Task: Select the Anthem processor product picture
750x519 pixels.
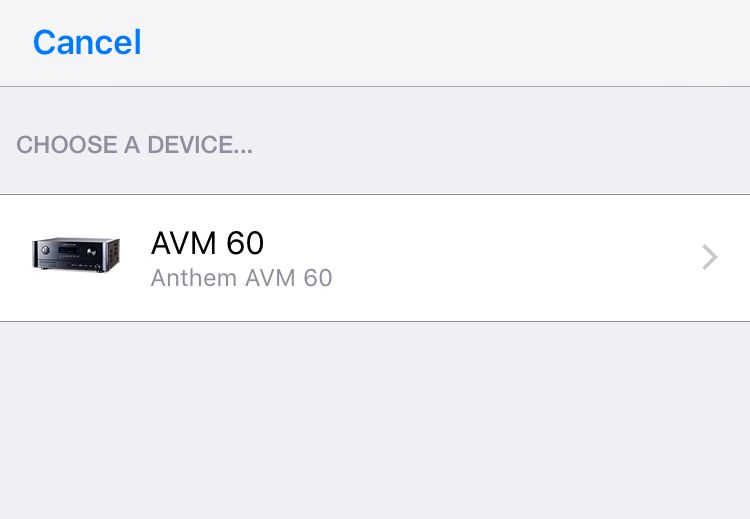Action: pos(76,257)
